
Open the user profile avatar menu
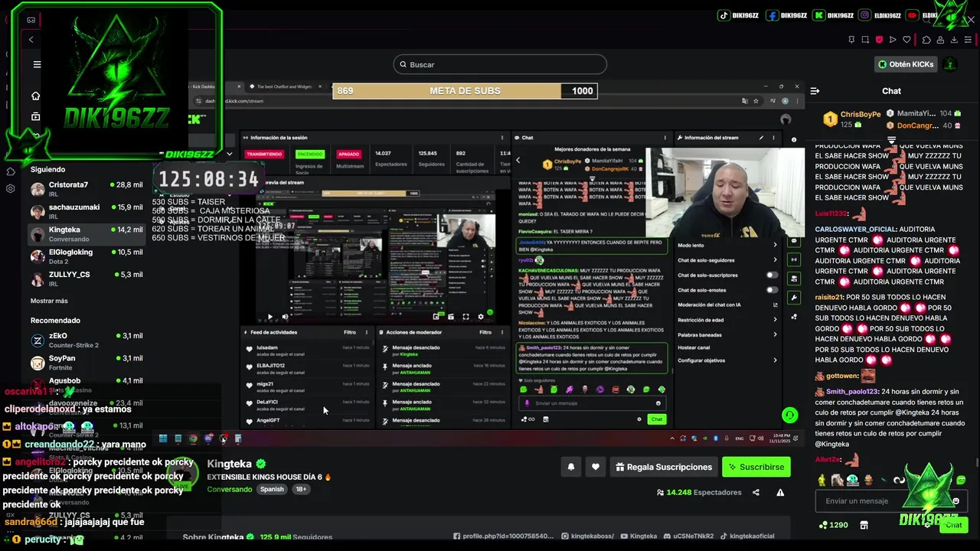tap(950, 64)
